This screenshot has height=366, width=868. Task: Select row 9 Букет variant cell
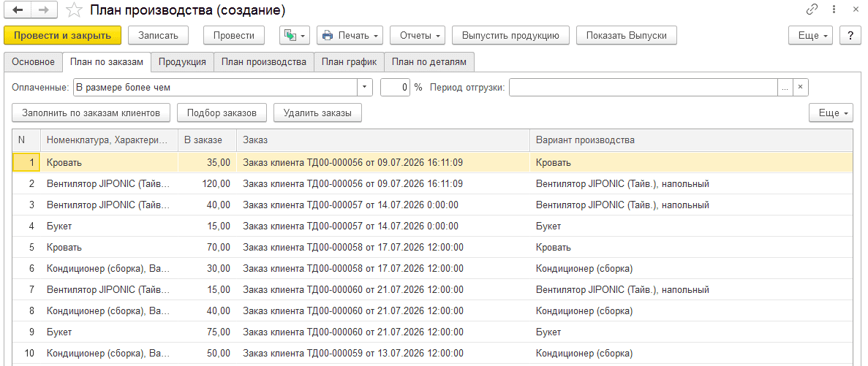(x=691, y=332)
